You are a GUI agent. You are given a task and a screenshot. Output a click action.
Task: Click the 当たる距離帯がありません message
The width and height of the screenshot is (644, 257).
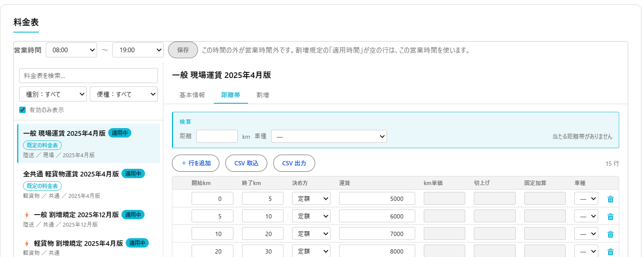[x=582, y=137]
